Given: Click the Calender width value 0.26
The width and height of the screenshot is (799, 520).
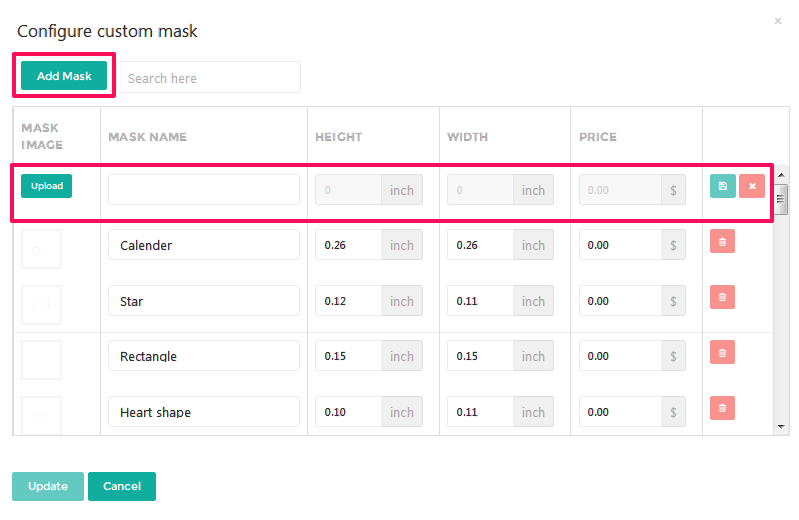Looking at the screenshot, I should point(480,245).
